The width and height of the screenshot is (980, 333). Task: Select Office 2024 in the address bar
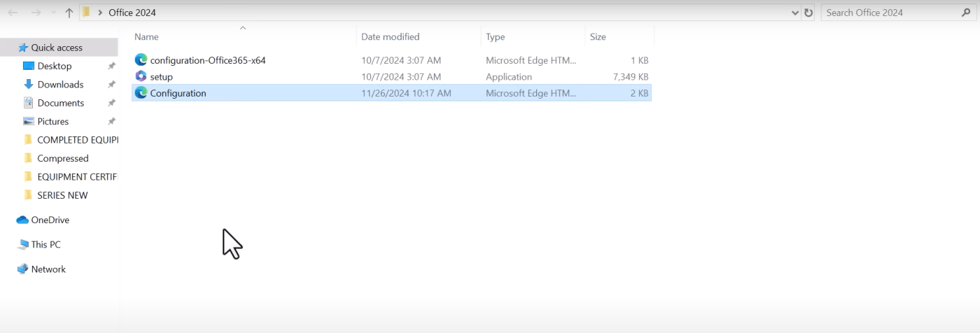[x=132, y=13]
